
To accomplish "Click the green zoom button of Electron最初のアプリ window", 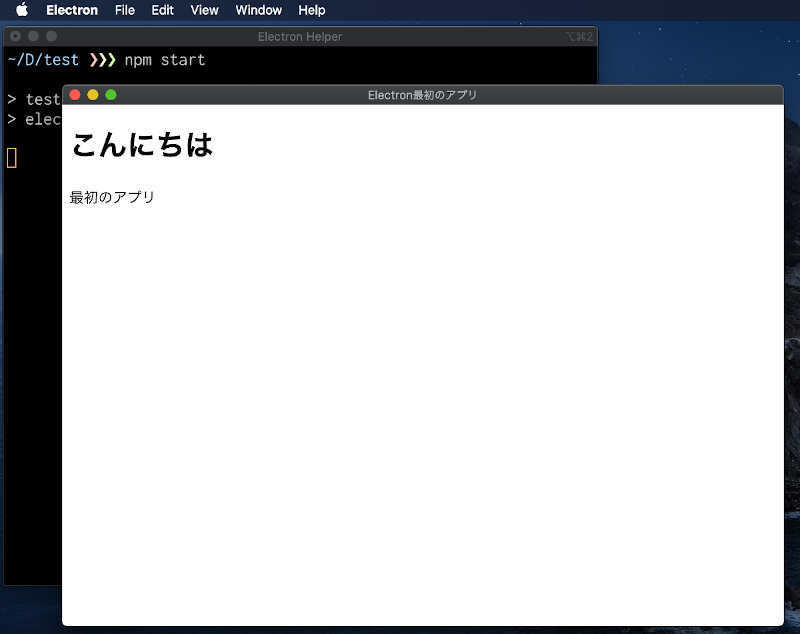I will [x=110, y=94].
